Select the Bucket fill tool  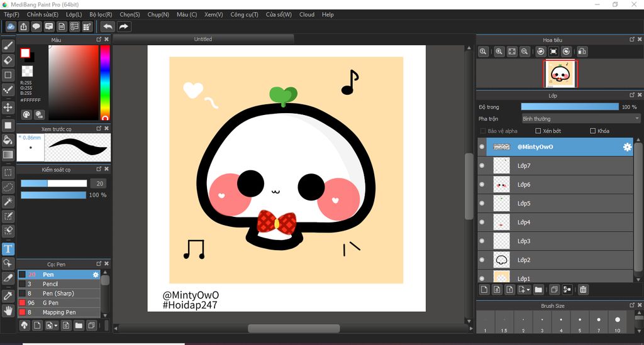tap(8, 140)
